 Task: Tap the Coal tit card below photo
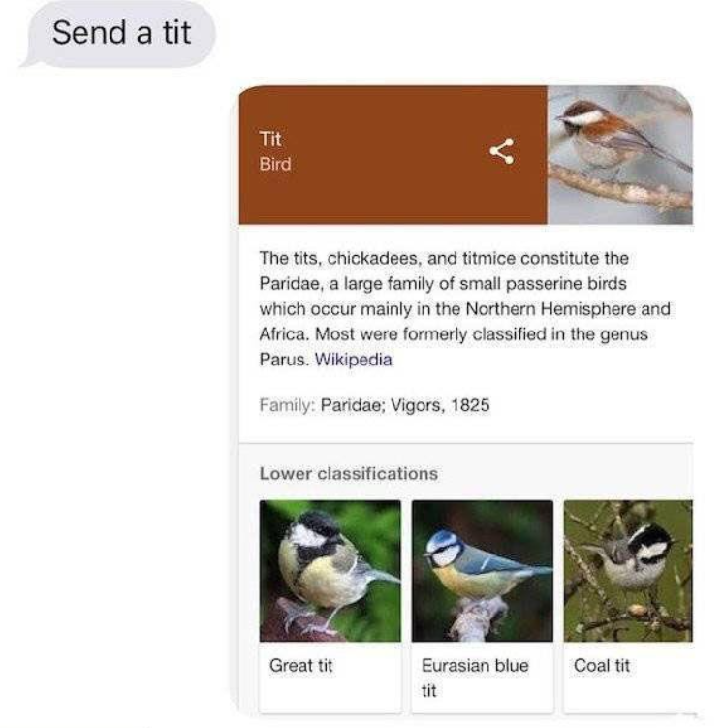[x=628, y=677]
